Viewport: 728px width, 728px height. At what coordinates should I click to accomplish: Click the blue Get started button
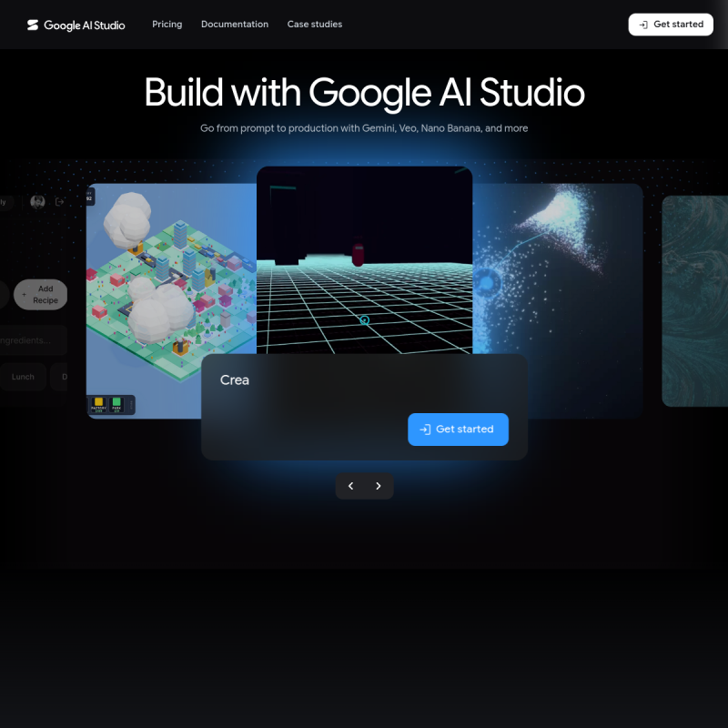[x=458, y=429]
